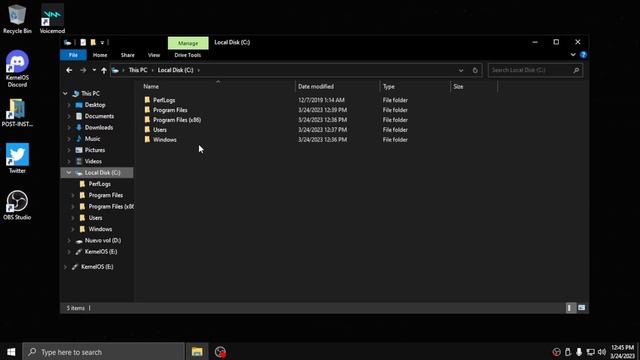Switch to details view layout
Screen dimensions: 640x360
click(570, 308)
